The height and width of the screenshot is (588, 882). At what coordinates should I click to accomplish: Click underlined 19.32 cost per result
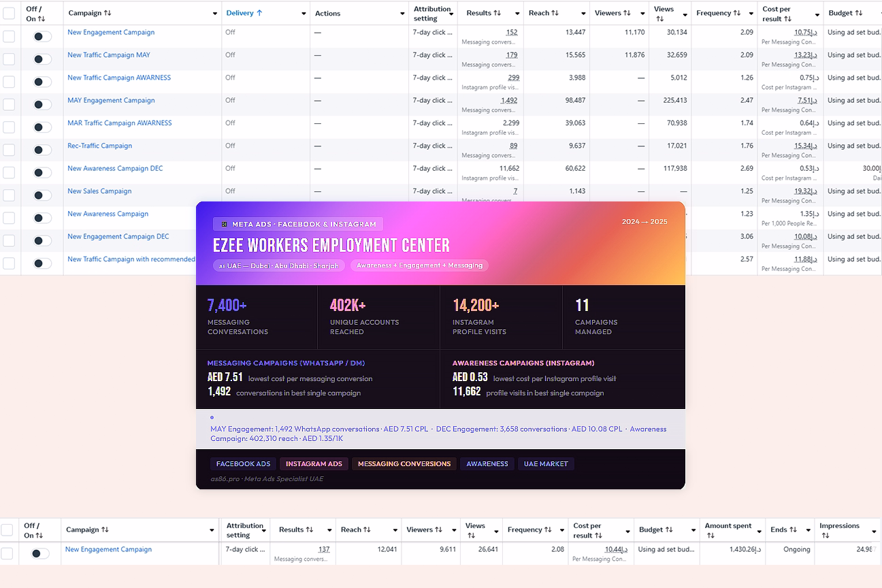pos(806,191)
